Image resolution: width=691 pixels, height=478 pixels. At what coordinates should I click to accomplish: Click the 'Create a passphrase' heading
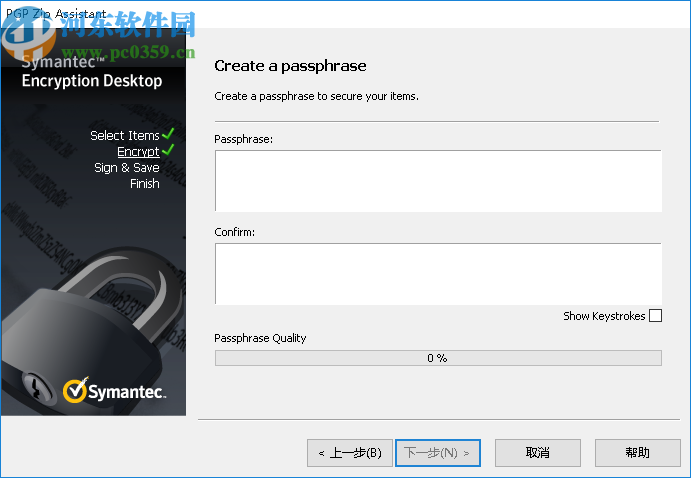[x=290, y=66]
